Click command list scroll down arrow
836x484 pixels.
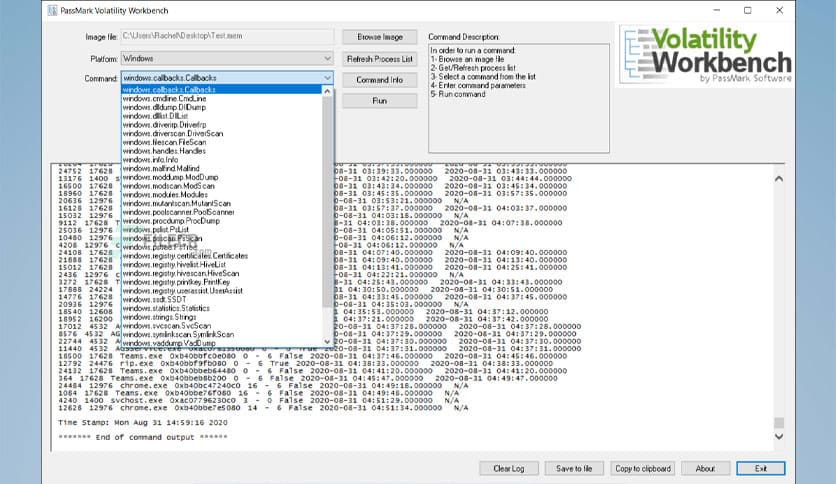(327, 341)
